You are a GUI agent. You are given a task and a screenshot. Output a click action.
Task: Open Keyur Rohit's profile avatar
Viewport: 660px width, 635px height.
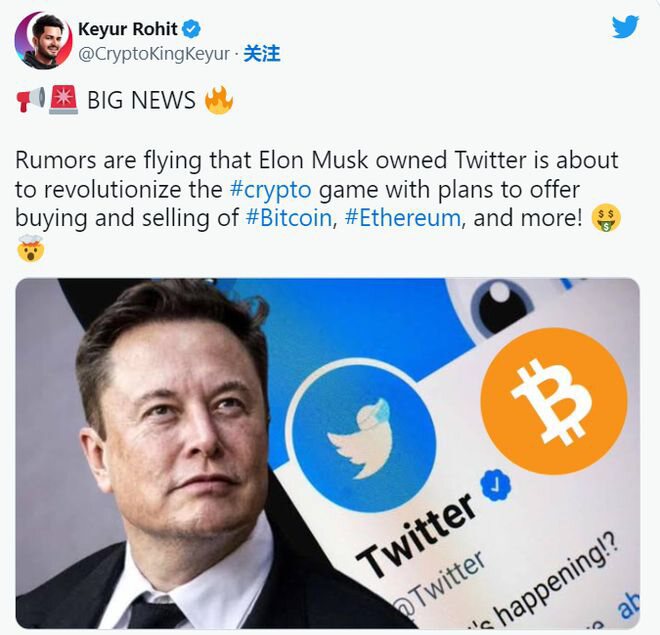pyautogui.click(x=43, y=40)
